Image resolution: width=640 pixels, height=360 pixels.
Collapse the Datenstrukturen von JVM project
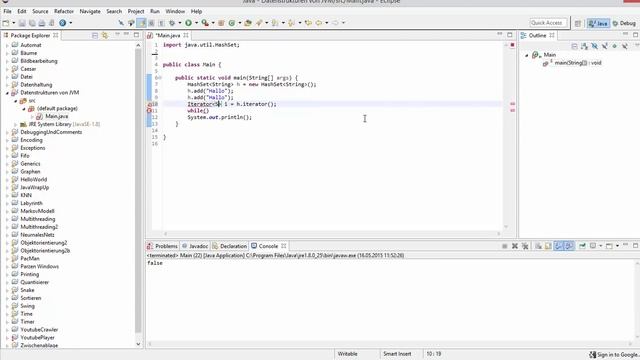[7, 93]
